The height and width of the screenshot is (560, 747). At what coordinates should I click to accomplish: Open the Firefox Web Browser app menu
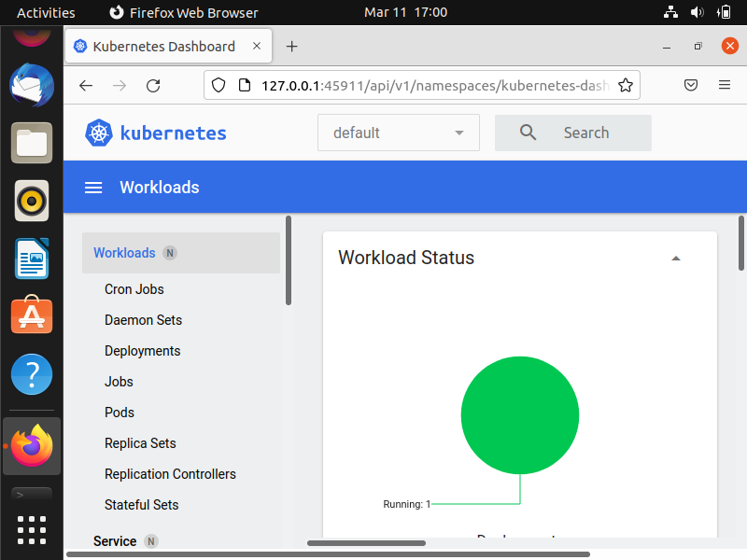point(184,12)
